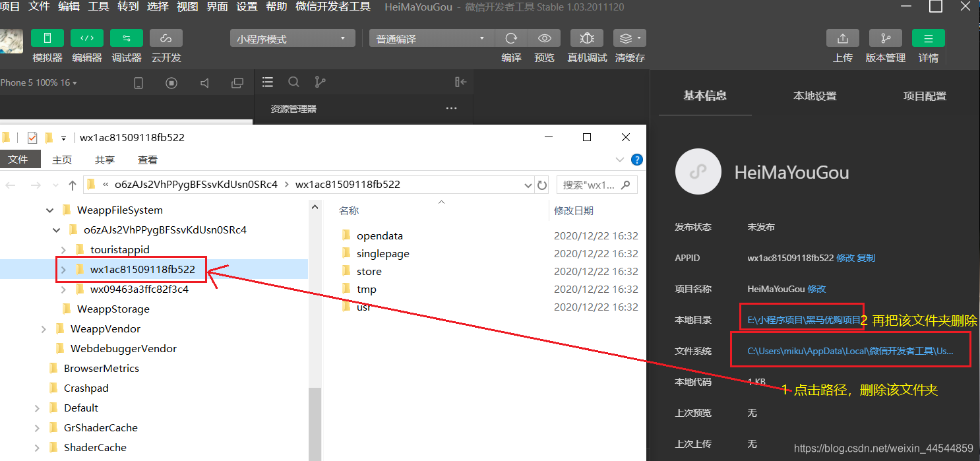
Task: Click the search icon in editor sidebar
Action: 293,82
